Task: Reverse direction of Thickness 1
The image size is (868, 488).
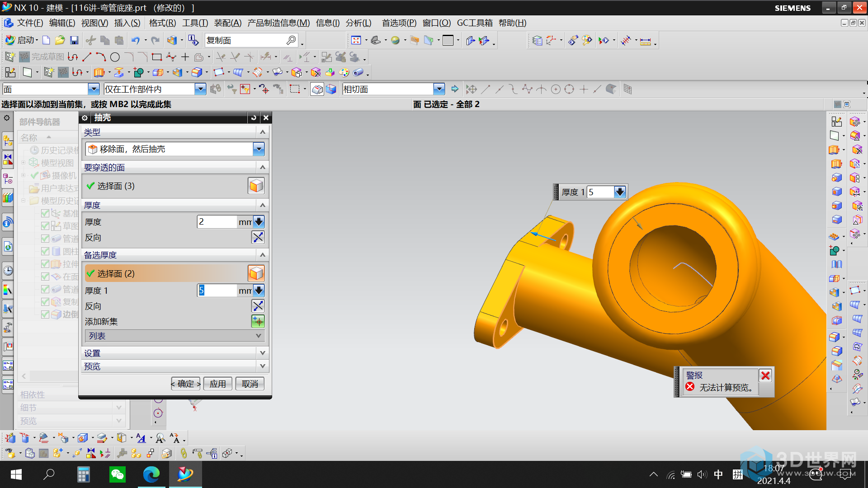Action: click(258, 306)
